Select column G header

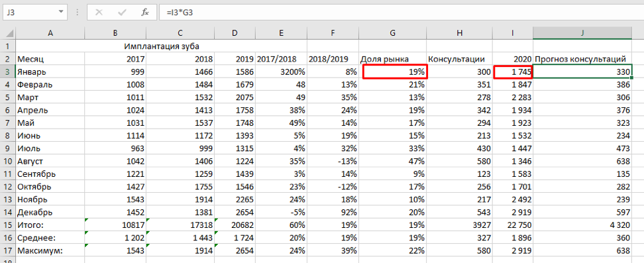coord(393,33)
